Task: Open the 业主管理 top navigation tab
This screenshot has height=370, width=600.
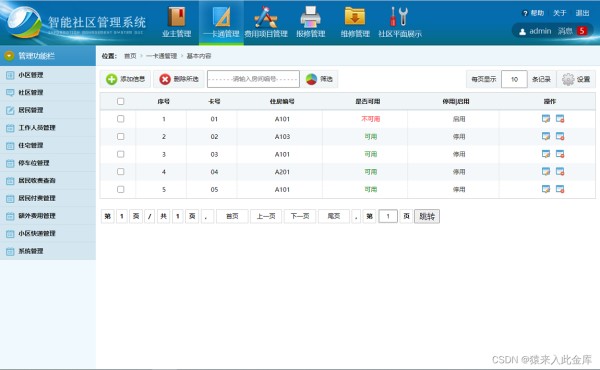Action: click(x=176, y=22)
